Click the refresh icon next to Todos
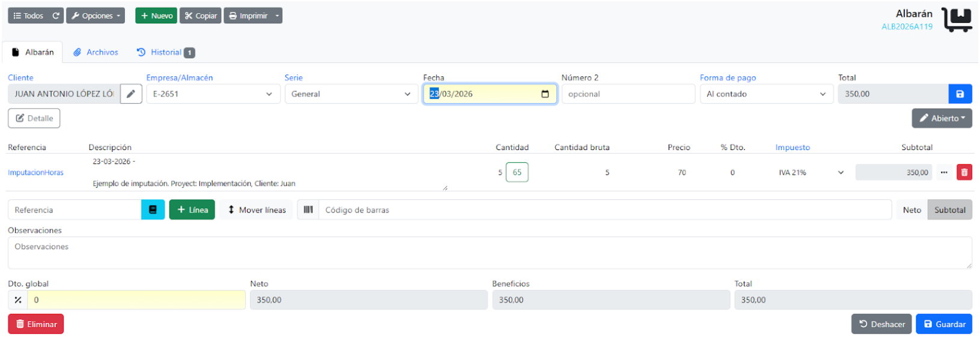The width and height of the screenshot is (980, 338). (x=56, y=16)
